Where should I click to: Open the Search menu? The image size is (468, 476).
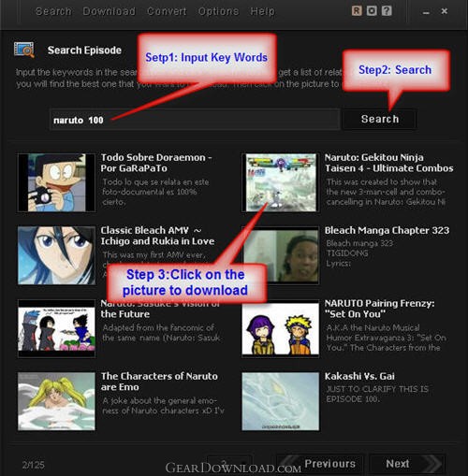point(53,11)
